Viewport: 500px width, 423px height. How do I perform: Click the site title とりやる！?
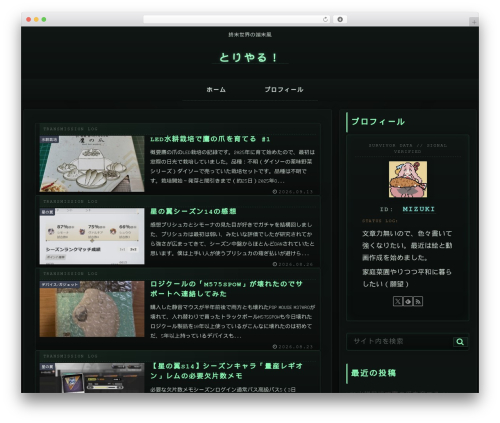tap(249, 57)
